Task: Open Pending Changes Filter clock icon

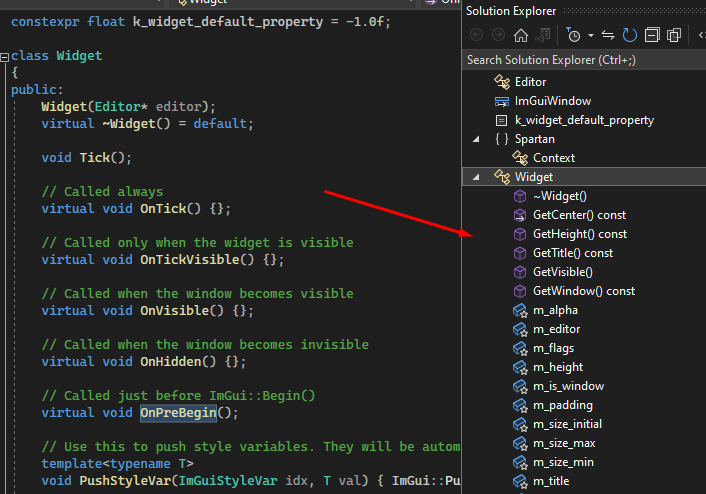Action: pyautogui.click(x=573, y=35)
